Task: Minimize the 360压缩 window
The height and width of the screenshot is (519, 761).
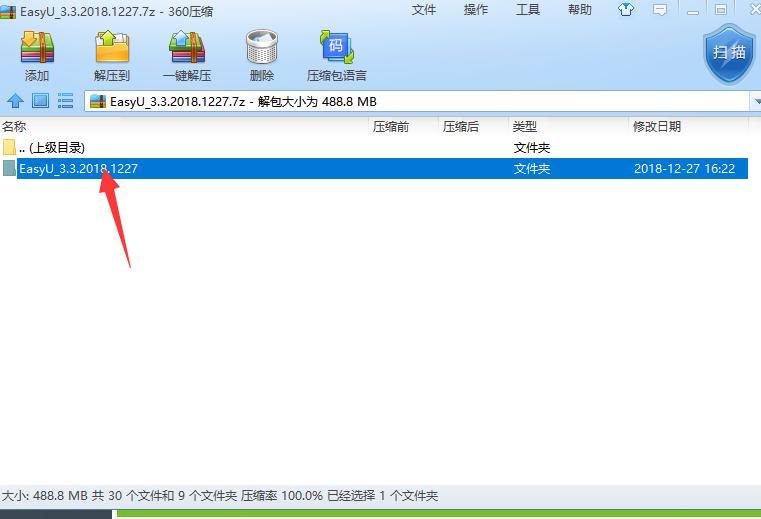Action: click(693, 10)
